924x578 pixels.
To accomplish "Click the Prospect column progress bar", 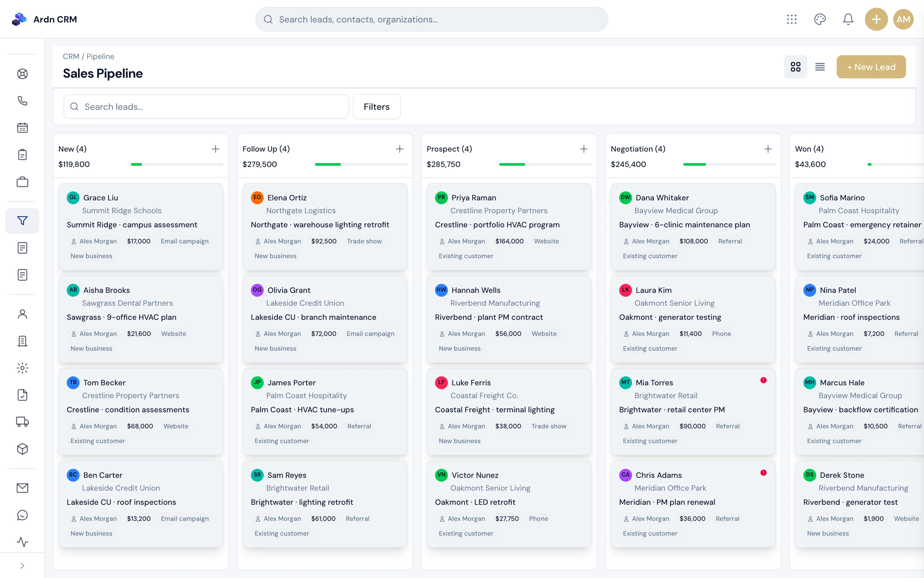I will pyautogui.click(x=545, y=164).
